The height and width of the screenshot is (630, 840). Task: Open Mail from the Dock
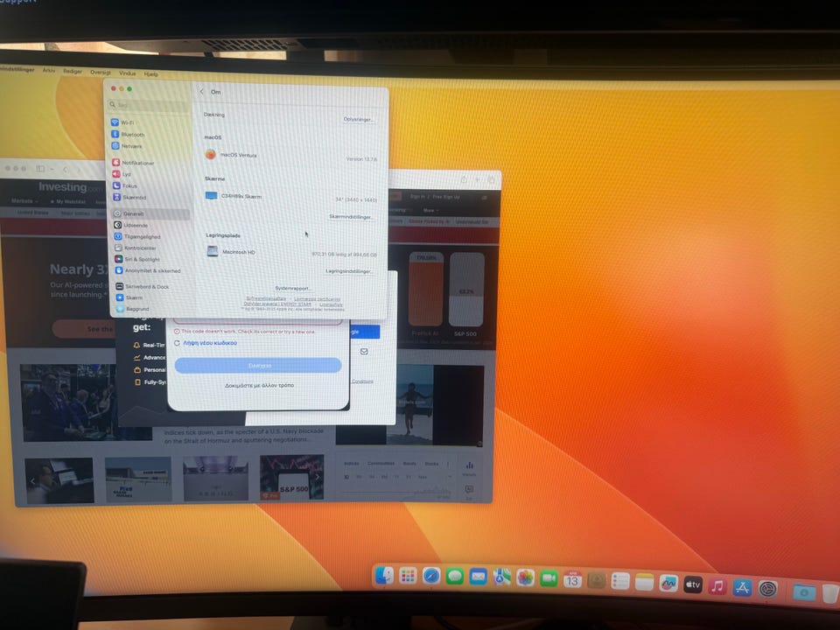click(x=479, y=577)
